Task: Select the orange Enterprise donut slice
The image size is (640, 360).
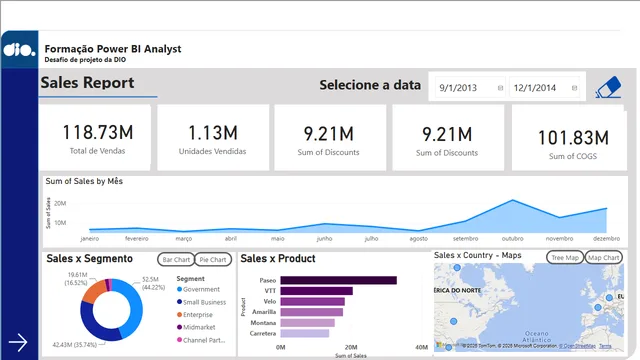Action: coord(93,292)
